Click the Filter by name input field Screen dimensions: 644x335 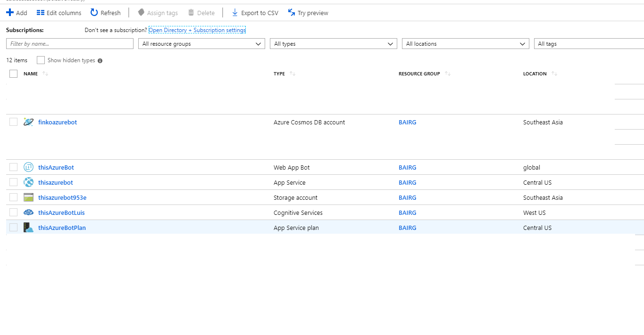point(70,44)
